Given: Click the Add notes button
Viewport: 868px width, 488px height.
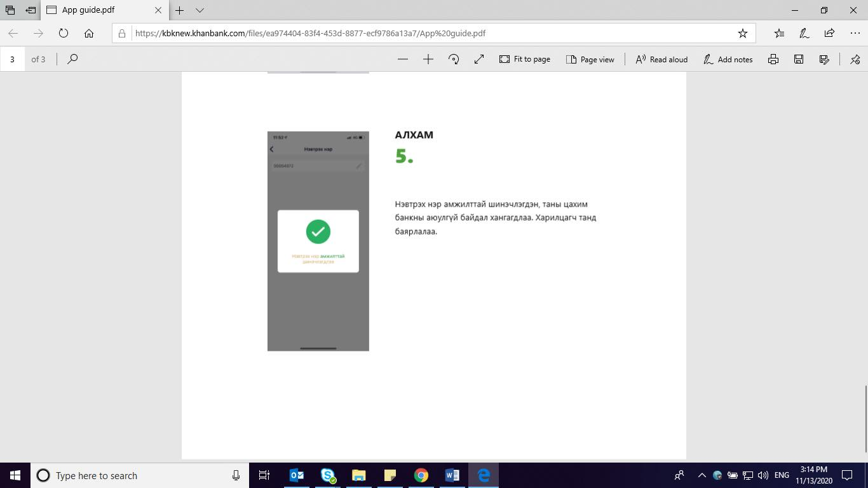Looking at the screenshot, I should pos(728,59).
